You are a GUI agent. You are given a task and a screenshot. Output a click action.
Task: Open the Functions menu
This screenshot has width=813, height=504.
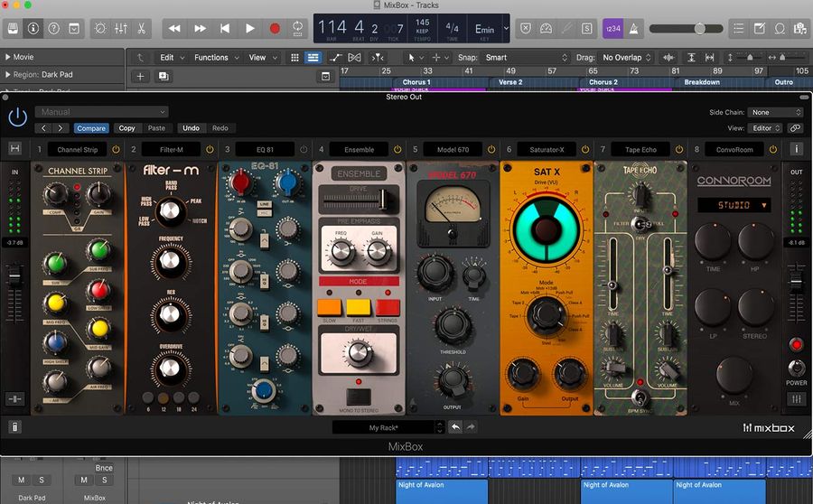(x=216, y=58)
